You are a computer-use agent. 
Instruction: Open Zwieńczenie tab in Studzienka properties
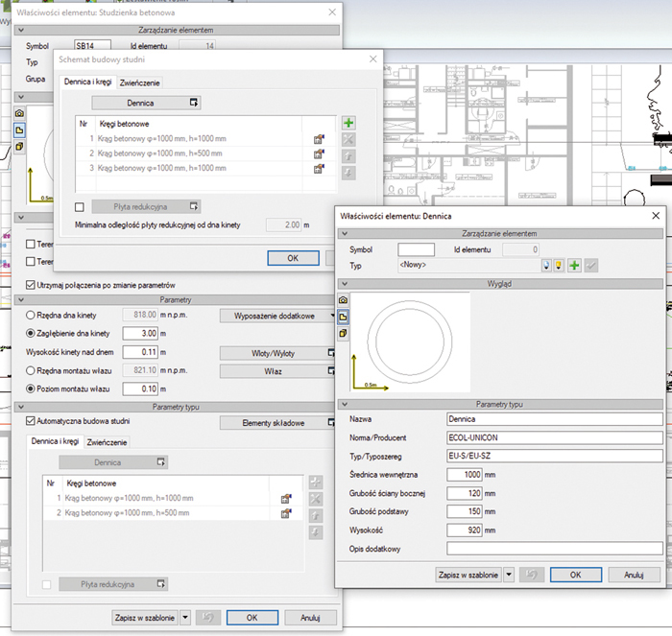tap(108, 442)
